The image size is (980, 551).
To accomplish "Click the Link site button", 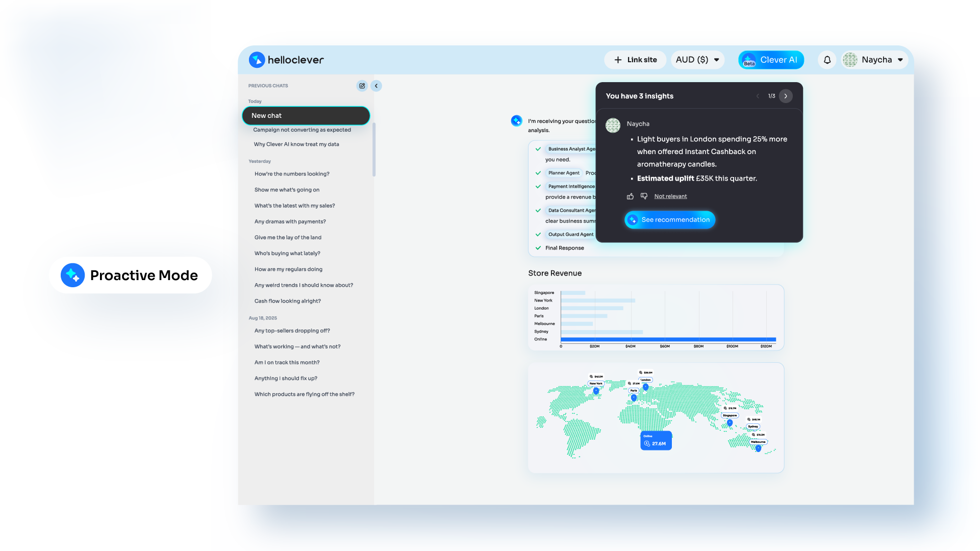I will [x=635, y=60].
